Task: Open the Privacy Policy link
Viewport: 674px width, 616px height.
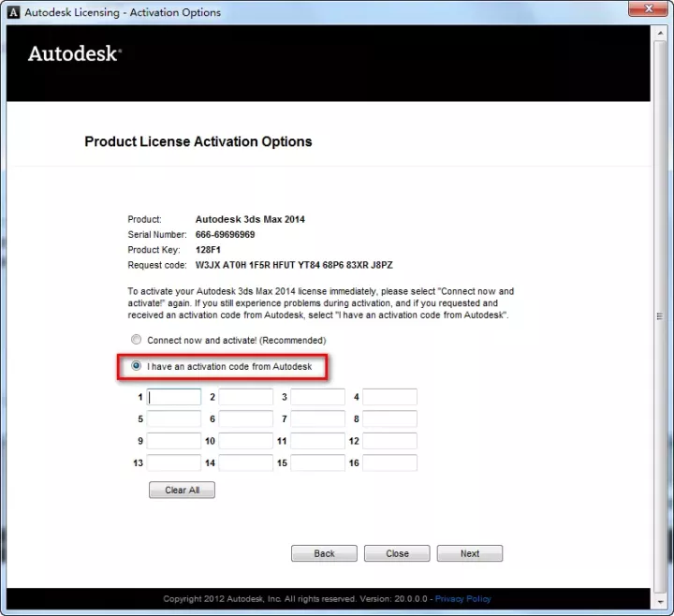Action: pos(462,599)
